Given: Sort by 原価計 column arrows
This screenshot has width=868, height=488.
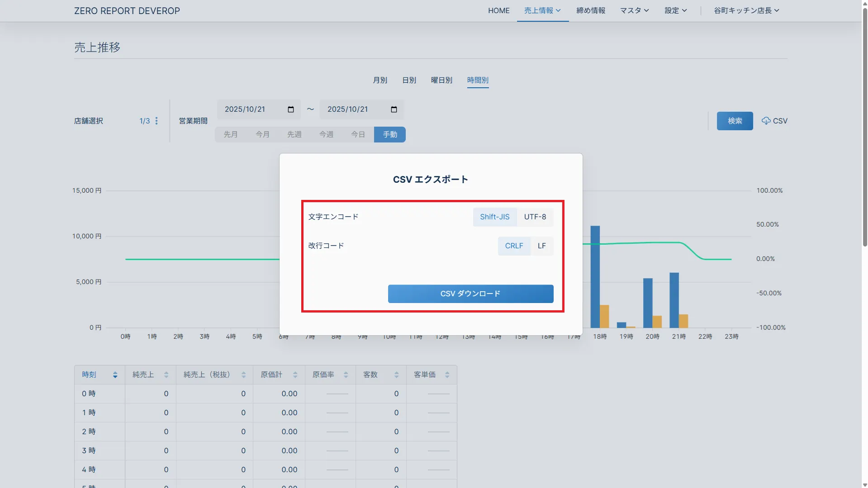Looking at the screenshot, I should (295, 375).
